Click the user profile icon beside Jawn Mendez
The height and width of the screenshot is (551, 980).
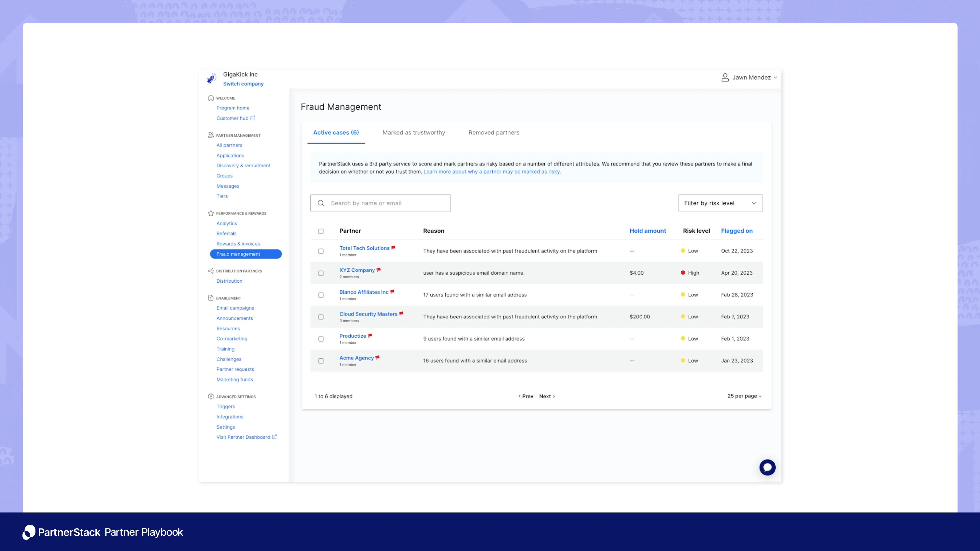pos(725,77)
